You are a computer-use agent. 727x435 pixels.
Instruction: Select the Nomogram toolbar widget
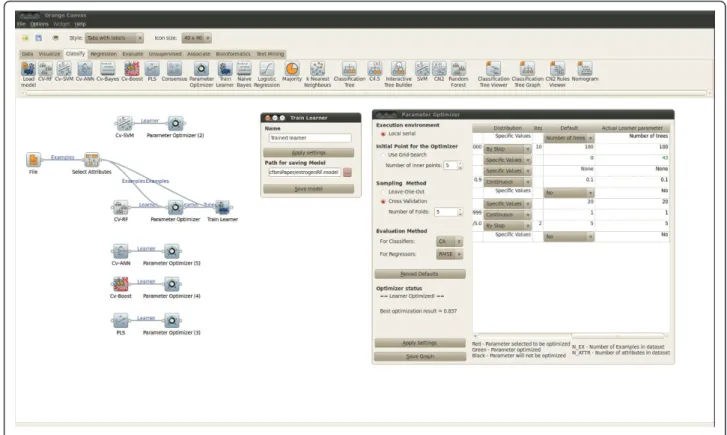click(x=585, y=69)
